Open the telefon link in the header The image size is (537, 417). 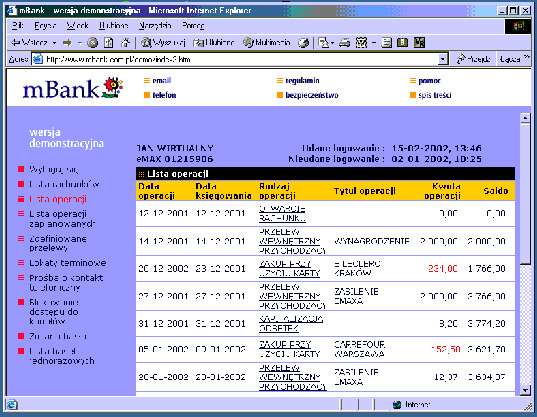tap(164, 95)
